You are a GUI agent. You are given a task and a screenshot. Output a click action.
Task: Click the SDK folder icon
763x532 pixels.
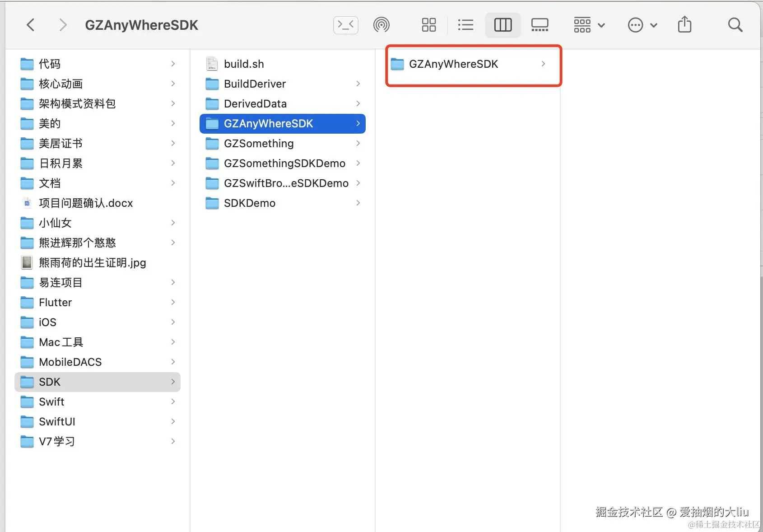tap(27, 382)
